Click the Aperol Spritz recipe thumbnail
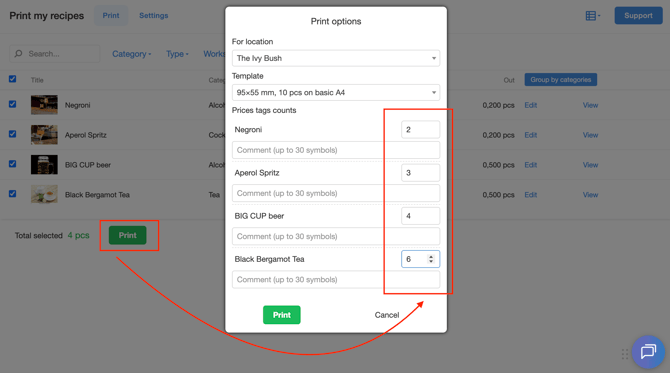 44,135
